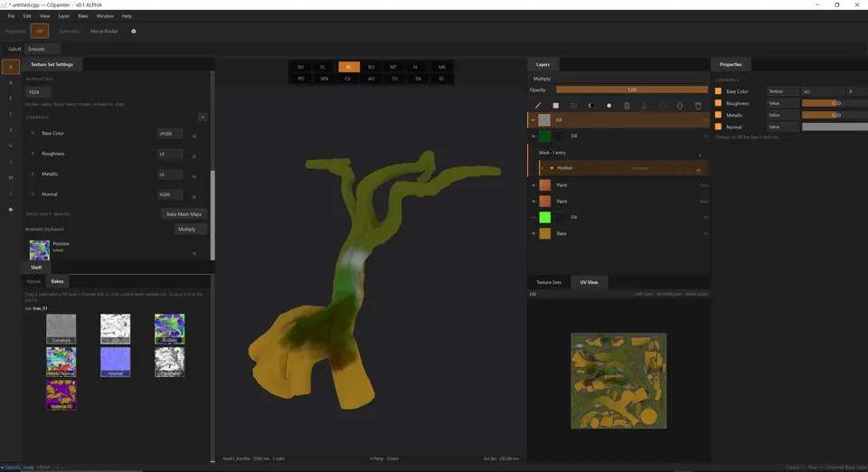Adjust the layer Opacity slider
Viewport: 868px width, 472px height.
point(632,90)
